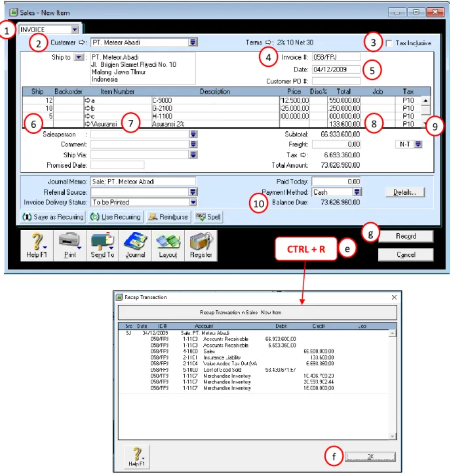Click the Print icon
Screen dimensions: 451x476
coord(69,245)
